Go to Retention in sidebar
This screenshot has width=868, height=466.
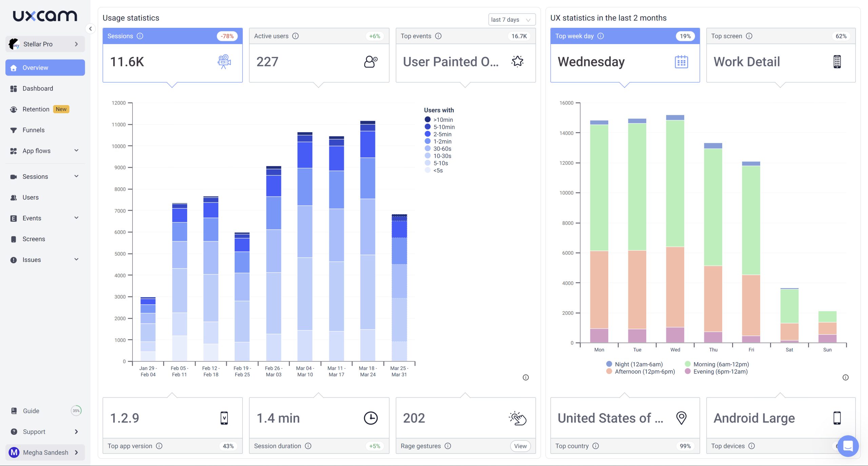[36, 109]
